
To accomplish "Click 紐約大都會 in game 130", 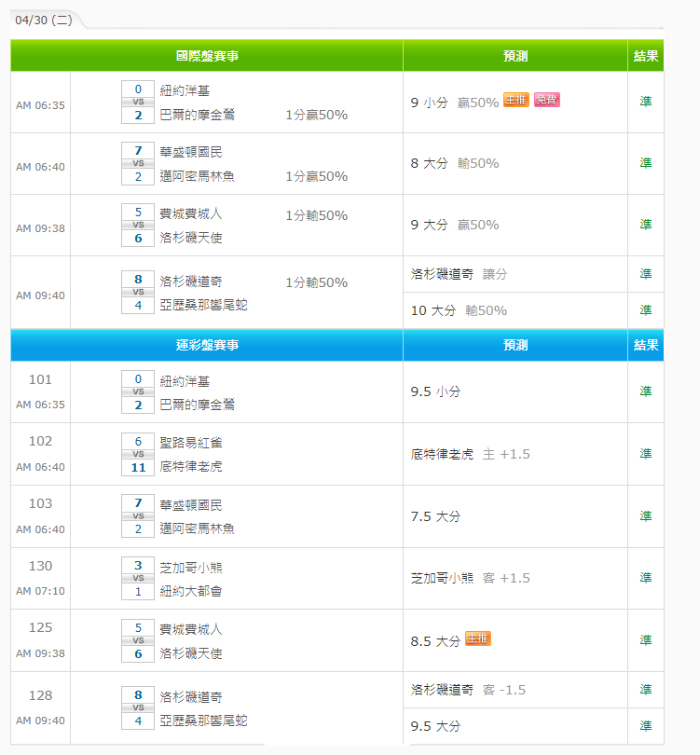I will (191, 591).
